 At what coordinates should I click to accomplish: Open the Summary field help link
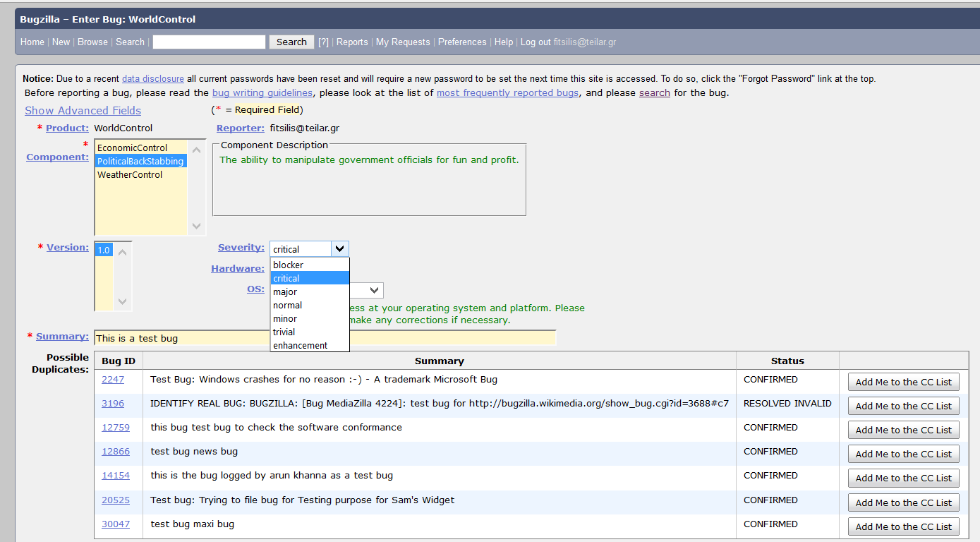tap(62, 337)
